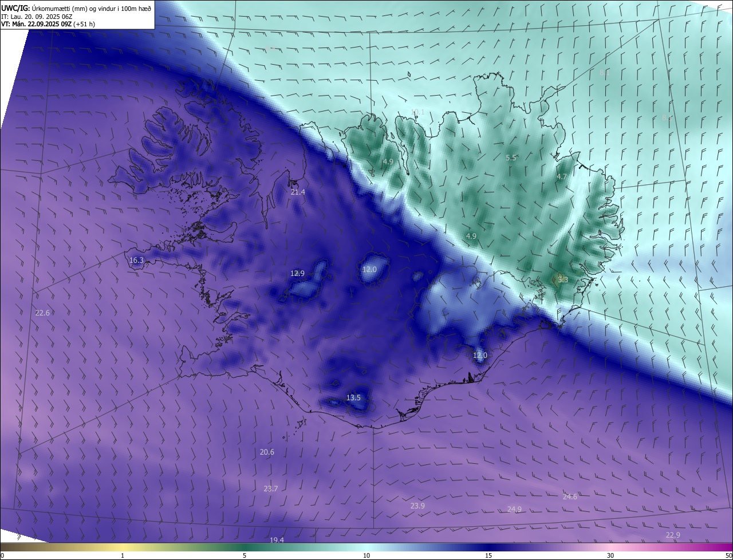Click the 10.1 value label on the map
Viewport: 733px width, 560px height.
point(417,112)
